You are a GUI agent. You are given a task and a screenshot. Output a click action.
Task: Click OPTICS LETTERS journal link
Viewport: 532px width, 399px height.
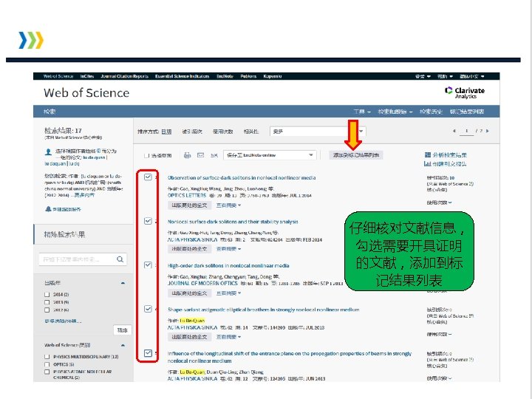click(x=187, y=195)
